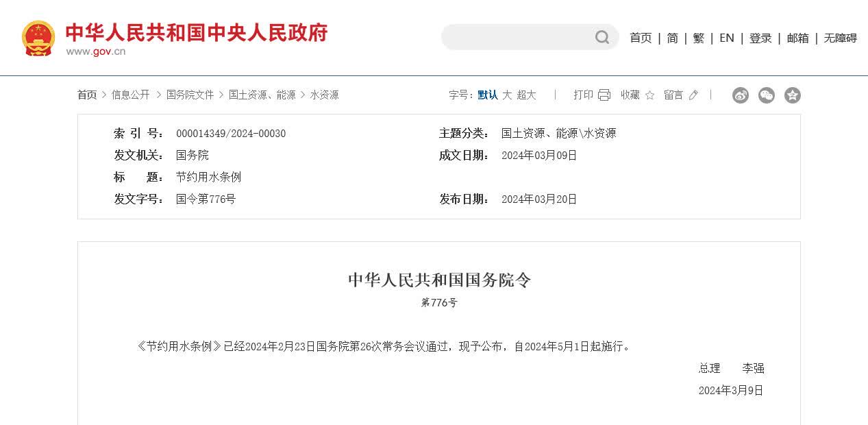
Task: Open 国土资源、能源 breadcrumb category
Action: pyautogui.click(x=262, y=95)
